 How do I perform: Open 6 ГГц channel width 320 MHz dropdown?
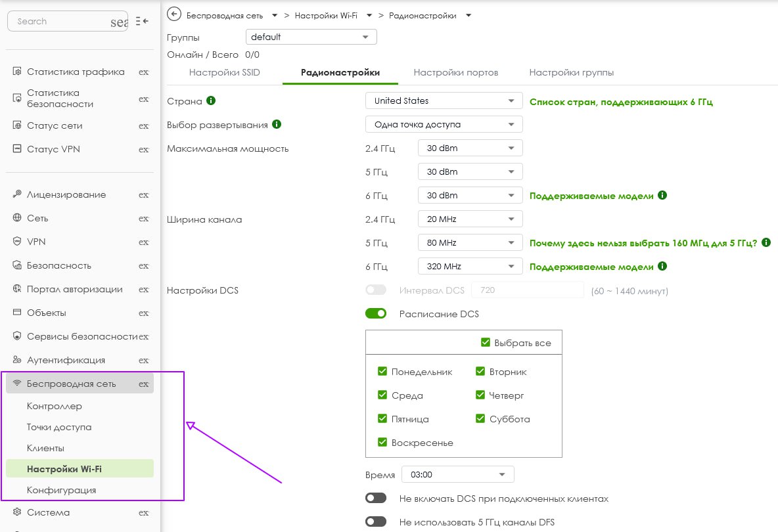[470, 266]
